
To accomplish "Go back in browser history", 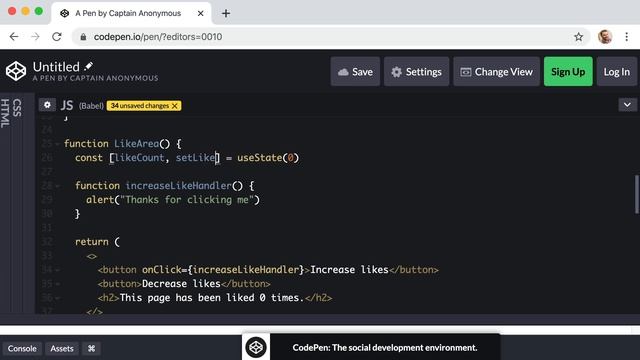I will point(14,37).
